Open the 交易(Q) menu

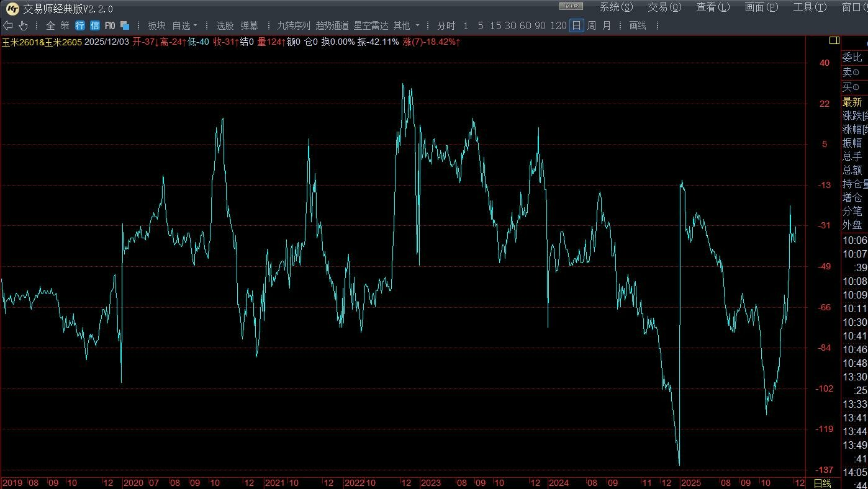pyautogui.click(x=664, y=7)
